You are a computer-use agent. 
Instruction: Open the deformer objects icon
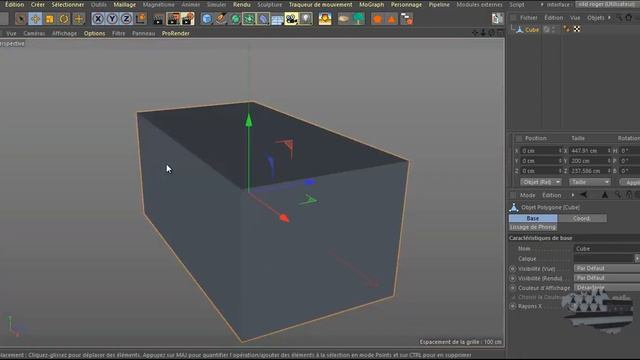[x=263, y=19]
